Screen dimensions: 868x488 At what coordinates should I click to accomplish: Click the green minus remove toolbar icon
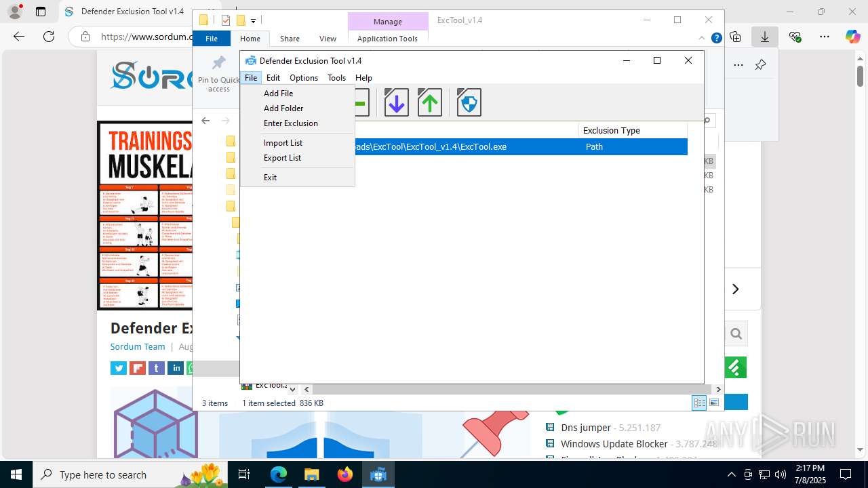[x=361, y=103]
